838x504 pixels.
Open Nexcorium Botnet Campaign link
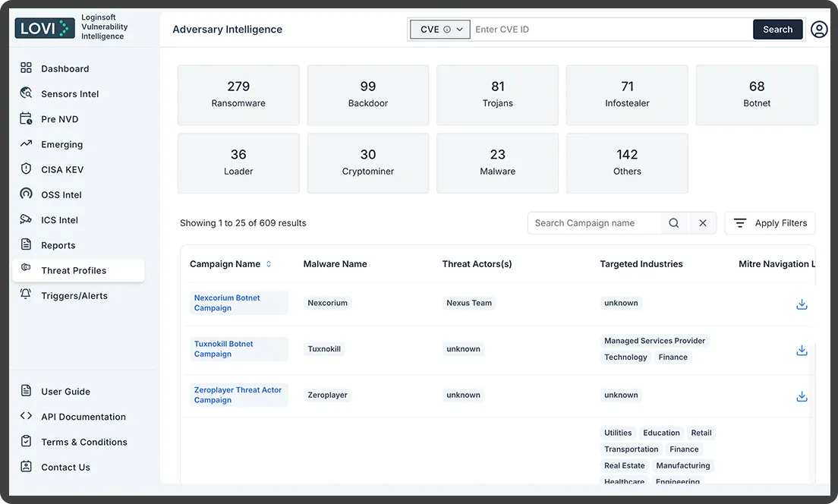(x=227, y=303)
